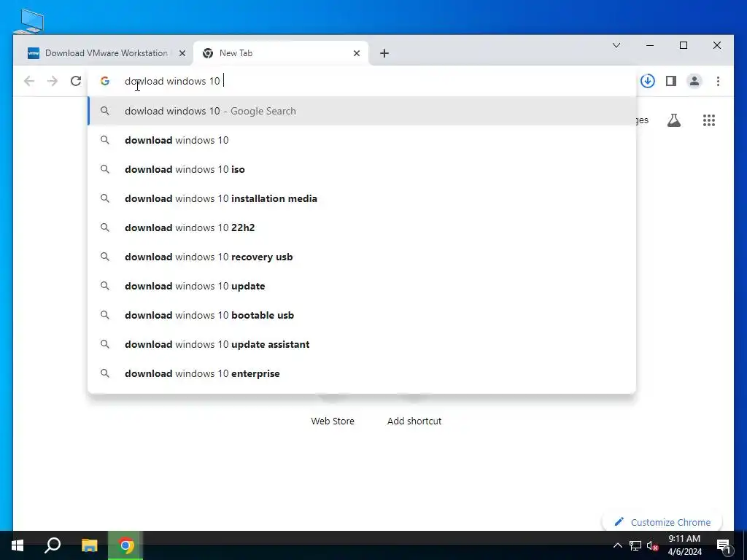Select 'download windows 10 update' suggestion

[362, 286]
